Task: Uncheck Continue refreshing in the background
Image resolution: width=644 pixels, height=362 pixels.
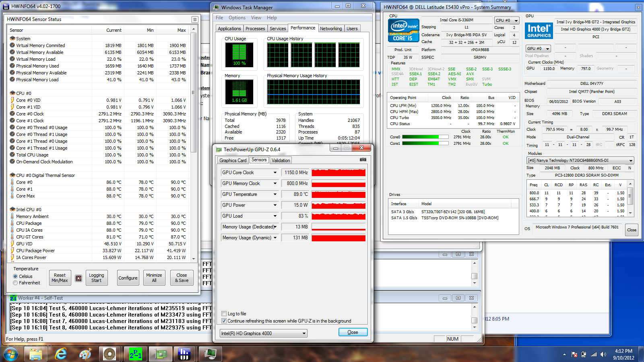Action: [224, 321]
